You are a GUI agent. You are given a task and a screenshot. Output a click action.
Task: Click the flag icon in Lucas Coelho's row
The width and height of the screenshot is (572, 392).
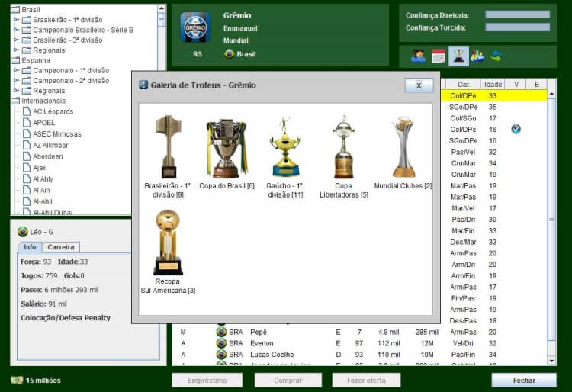coord(221,355)
